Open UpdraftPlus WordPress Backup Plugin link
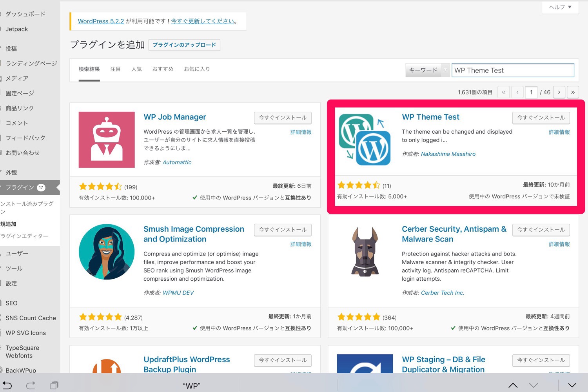This screenshot has height=392, width=588. click(x=187, y=364)
